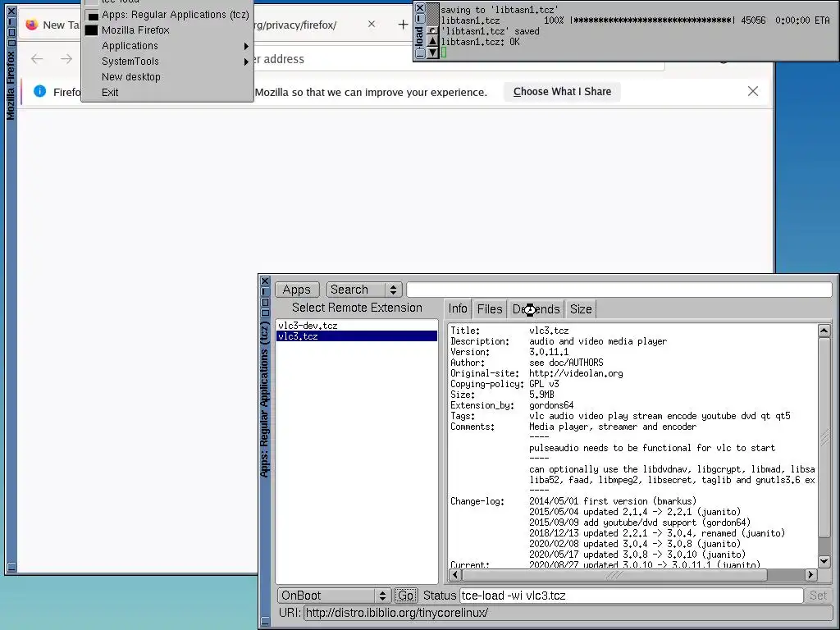Close the privacy/firefox tab
The height and width of the screenshot is (630, 840).
pyautogui.click(x=372, y=24)
